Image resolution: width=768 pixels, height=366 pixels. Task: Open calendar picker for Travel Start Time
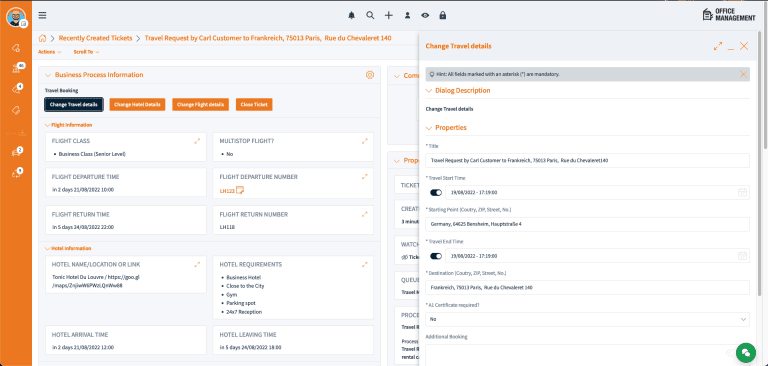pos(743,193)
